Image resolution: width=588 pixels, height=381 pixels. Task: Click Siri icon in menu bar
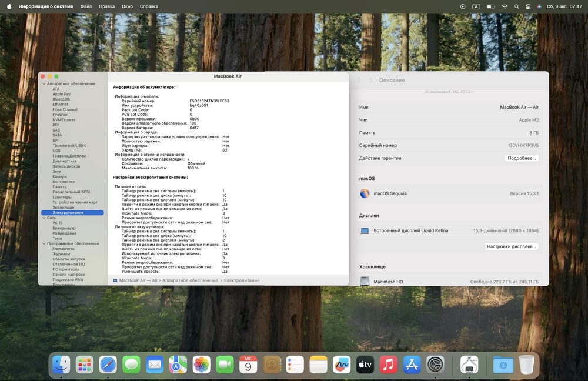coord(539,6)
